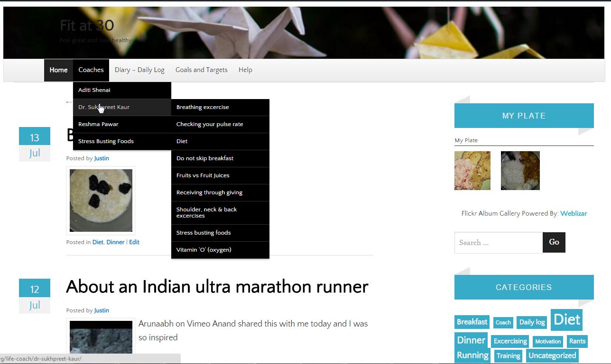Click Edit link under first post
Viewport: 611px width, 364px height.
(134, 242)
